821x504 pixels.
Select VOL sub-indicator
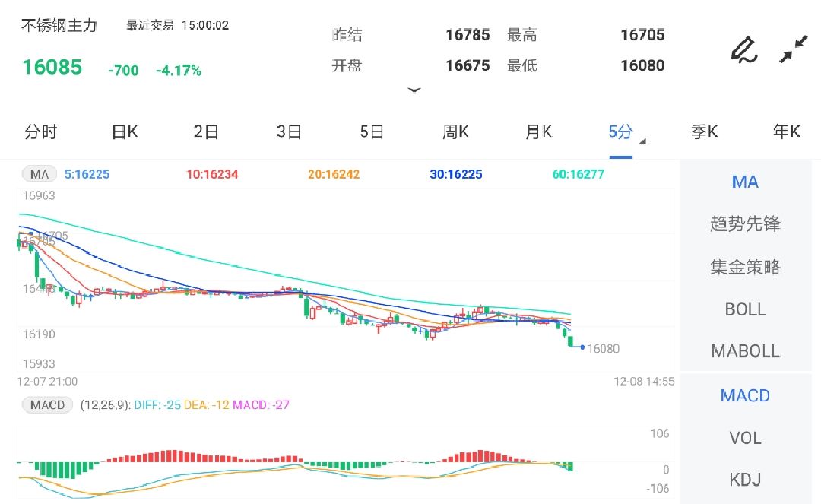tap(745, 438)
